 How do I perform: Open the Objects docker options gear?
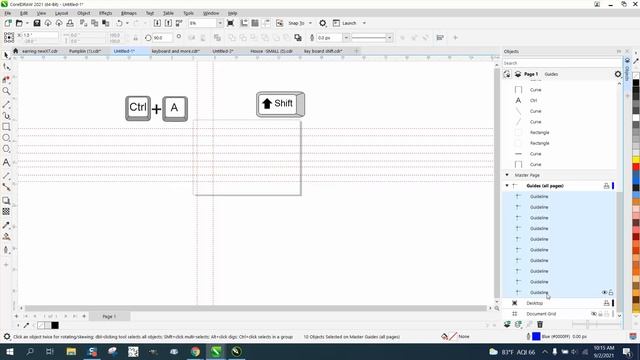click(618, 74)
